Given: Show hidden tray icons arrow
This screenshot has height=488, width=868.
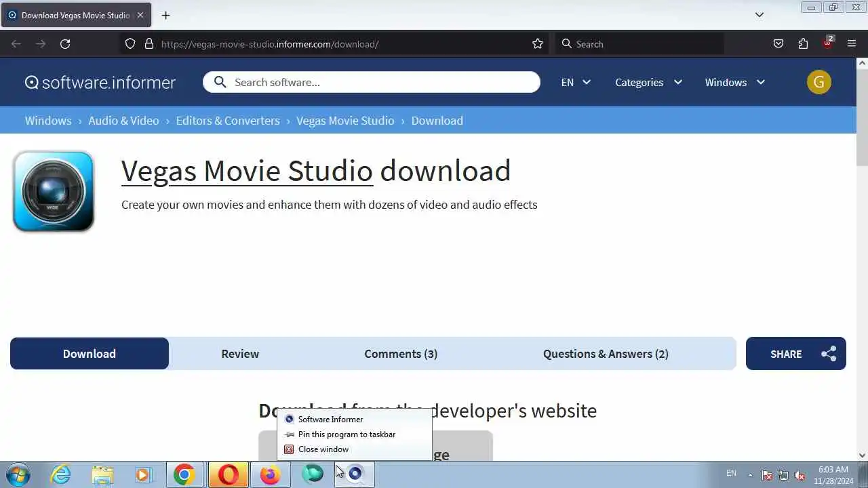Looking at the screenshot, I should 750,475.
